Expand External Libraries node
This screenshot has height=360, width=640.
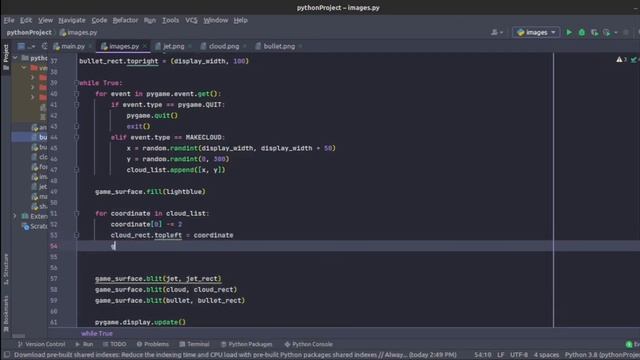16,216
